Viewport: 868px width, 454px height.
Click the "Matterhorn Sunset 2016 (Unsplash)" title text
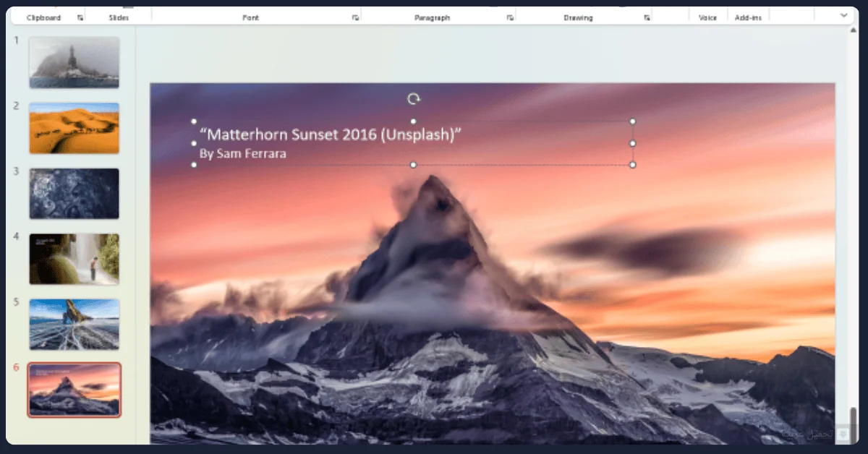pos(330,134)
